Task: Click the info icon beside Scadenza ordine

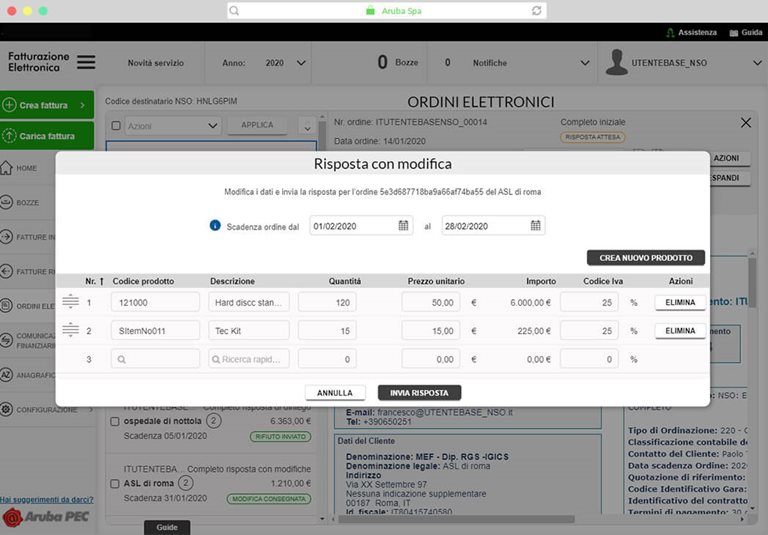Action: [215, 226]
